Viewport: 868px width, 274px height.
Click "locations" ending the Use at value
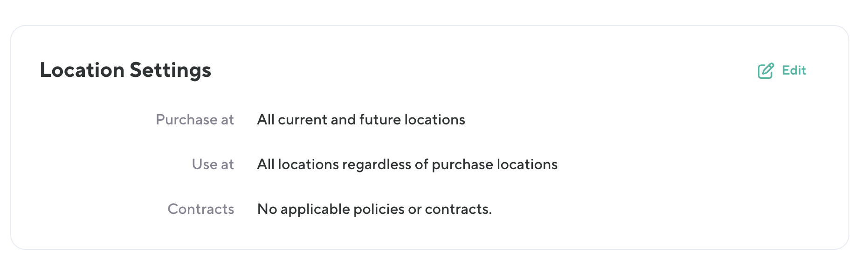point(527,164)
